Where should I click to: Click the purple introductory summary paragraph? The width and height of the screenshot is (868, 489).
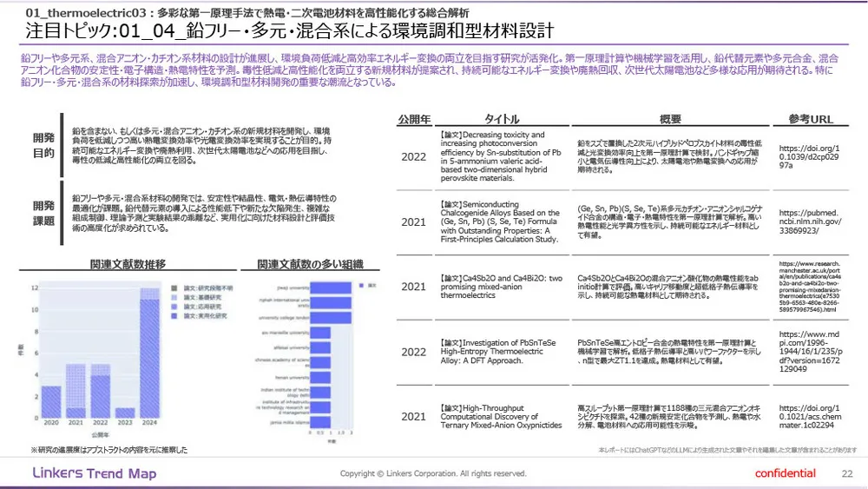click(430, 70)
